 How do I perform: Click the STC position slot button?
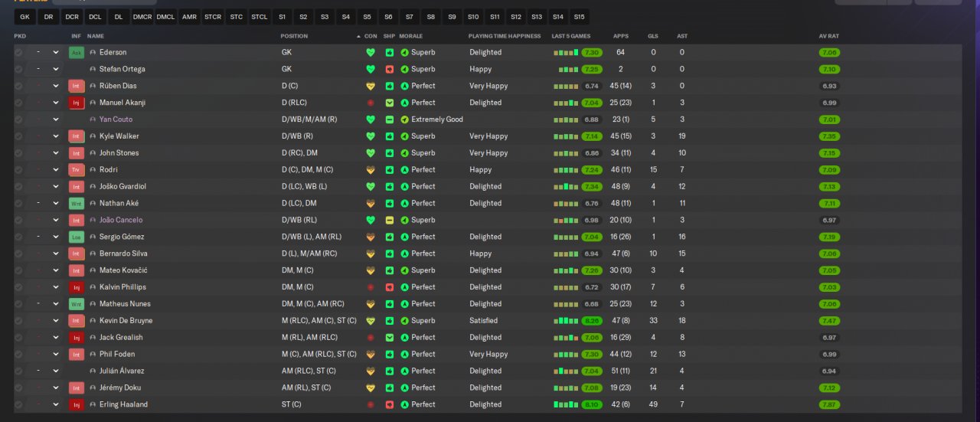(x=237, y=16)
